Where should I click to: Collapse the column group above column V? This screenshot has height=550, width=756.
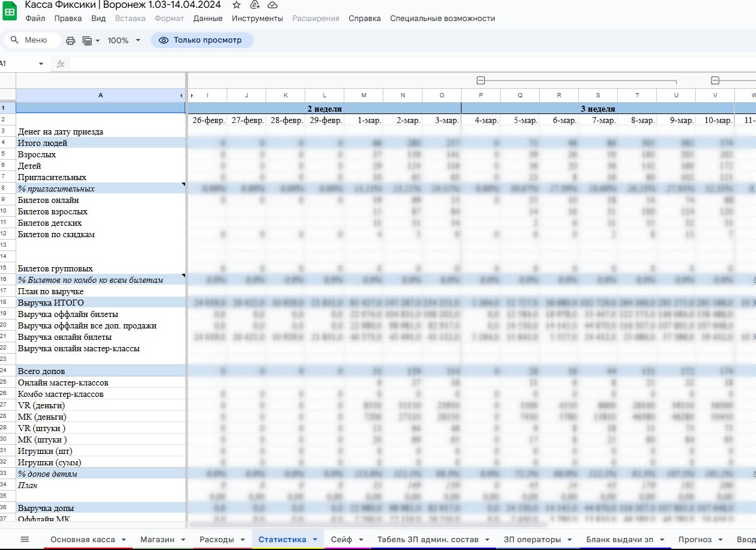coord(715,80)
